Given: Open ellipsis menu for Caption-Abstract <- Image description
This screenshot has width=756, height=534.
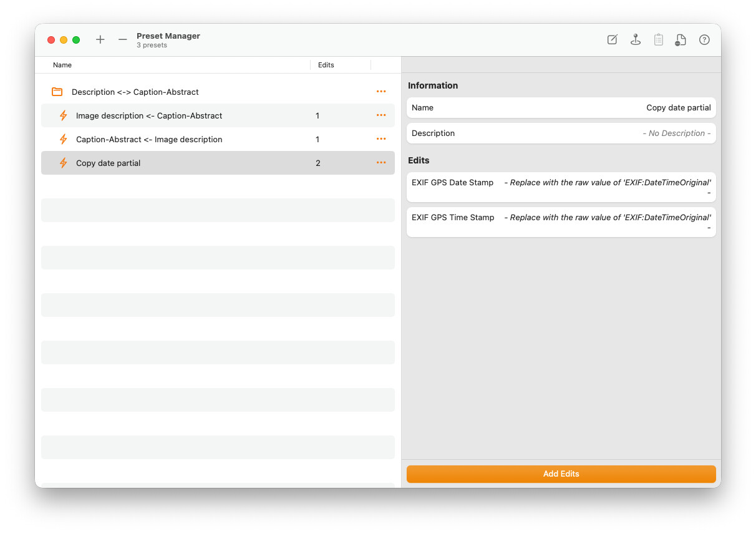Looking at the screenshot, I should point(381,139).
